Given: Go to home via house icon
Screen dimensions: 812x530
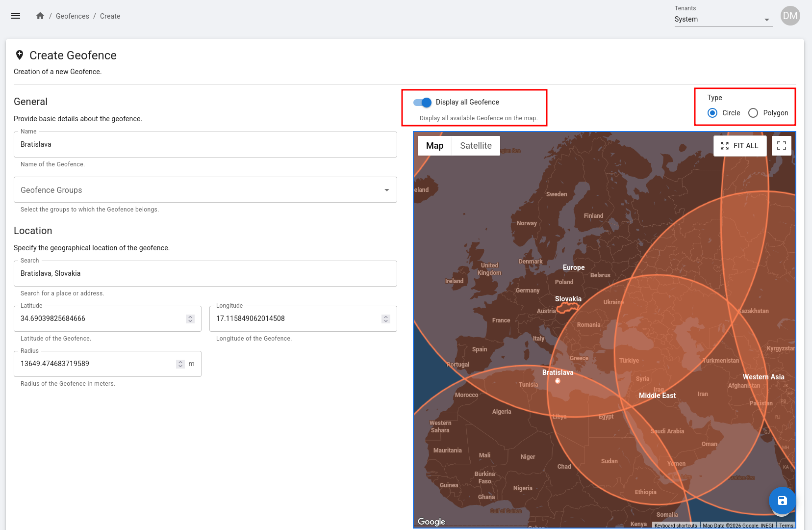Looking at the screenshot, I should tap(40, 16).
